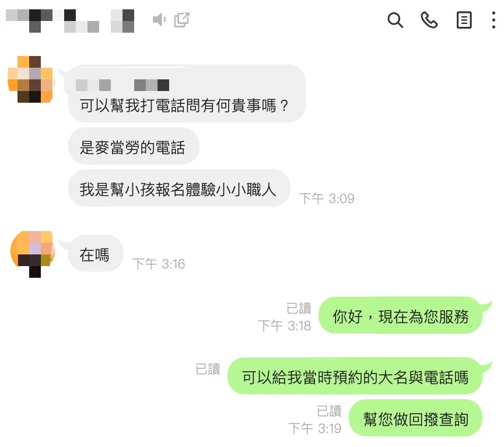Select the 在嗎 message bubble
Viewport: 504px width, 447px height.
click(x=96, y=253)
